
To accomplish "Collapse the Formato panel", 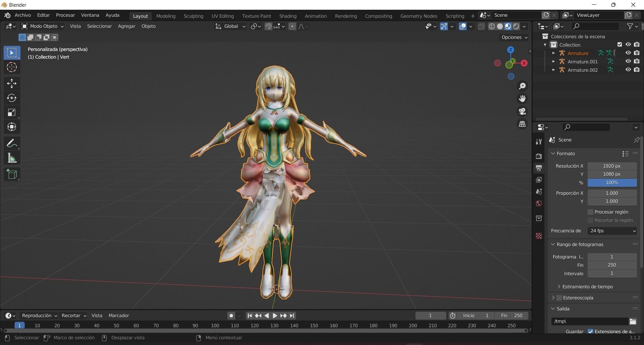I will pyautogui.click(x=553, y=154).
